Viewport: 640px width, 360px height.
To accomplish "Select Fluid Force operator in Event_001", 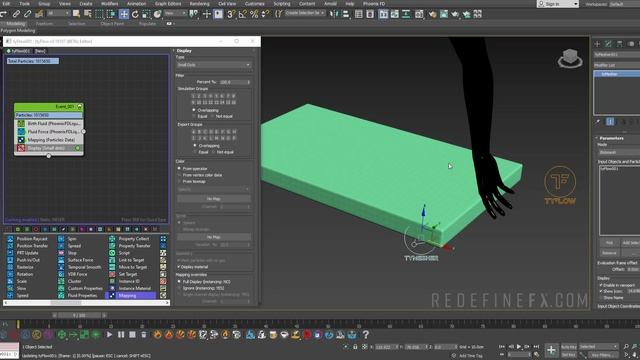I will (x=49, y=131).
